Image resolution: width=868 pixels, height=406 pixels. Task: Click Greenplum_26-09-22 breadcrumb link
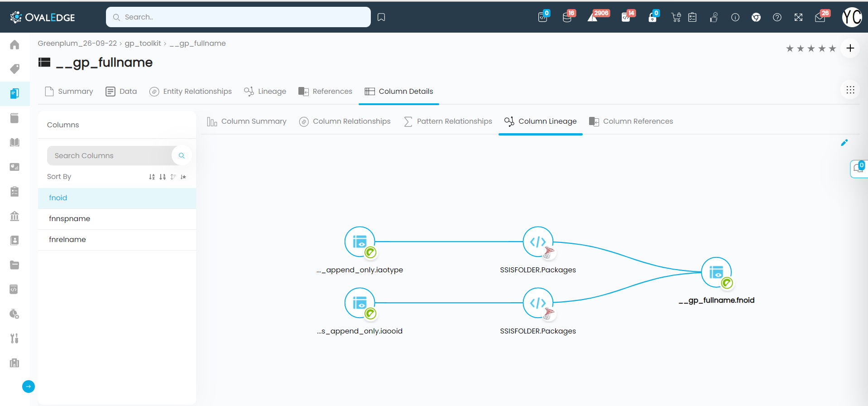pyautogui.click(x=77, y=43)
